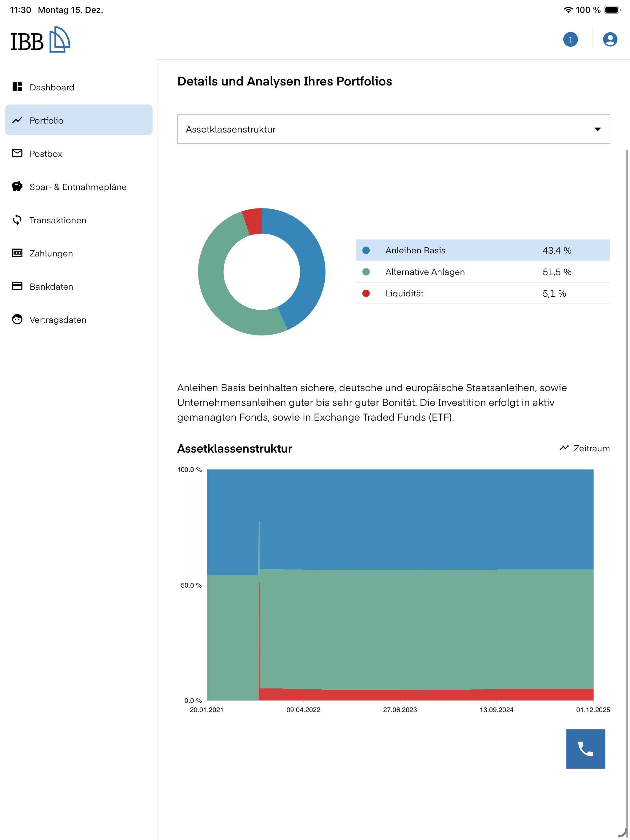This screenshot has width=630, height=840.
Task: Open the notification badge showing 1
Action: (570, 39)
